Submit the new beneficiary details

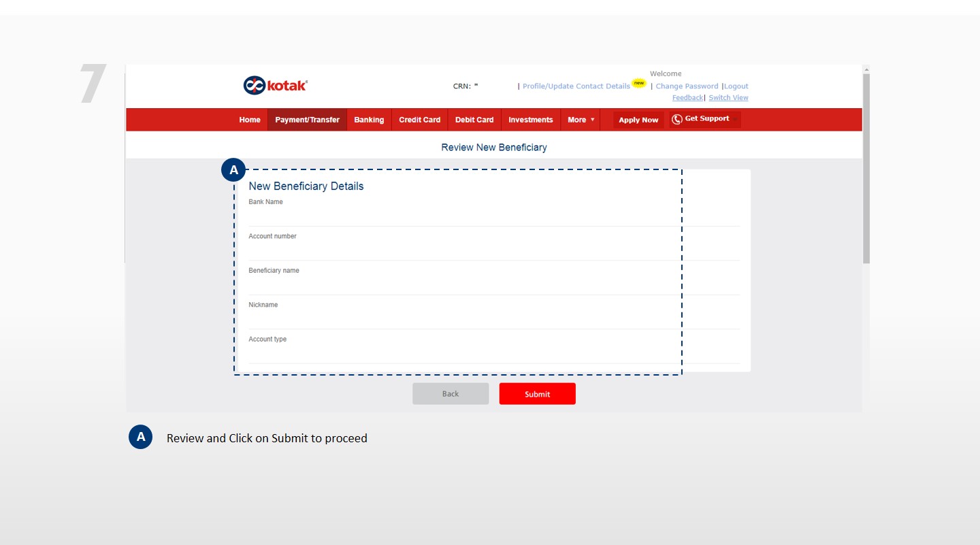point(537,394)
